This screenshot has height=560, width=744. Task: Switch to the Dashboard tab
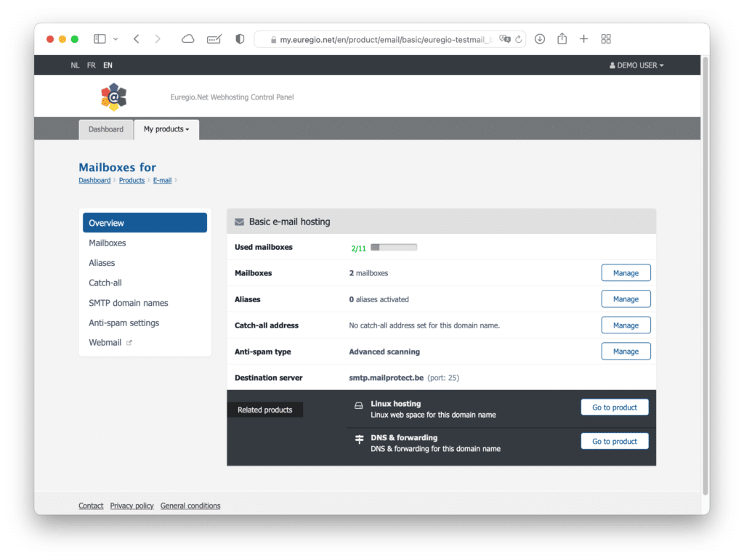tap(106, 129)
